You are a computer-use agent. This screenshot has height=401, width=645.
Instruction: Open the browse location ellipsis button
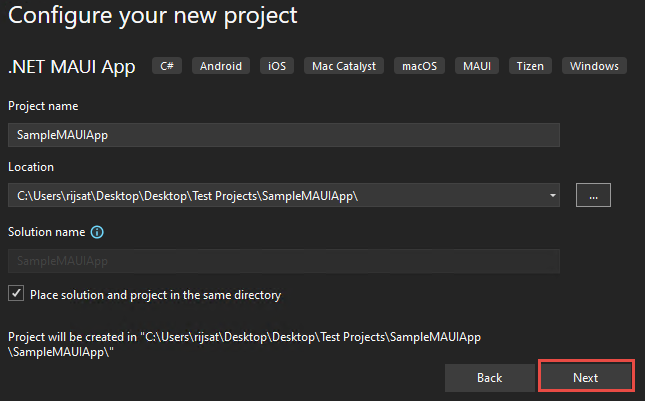click(x=593, y=195)
